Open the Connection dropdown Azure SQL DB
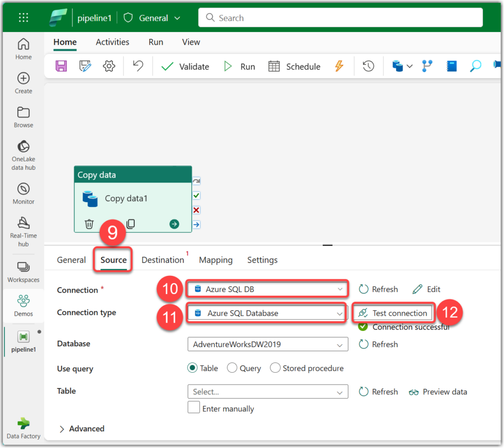The image size is (504, 448). click(267, 289)
